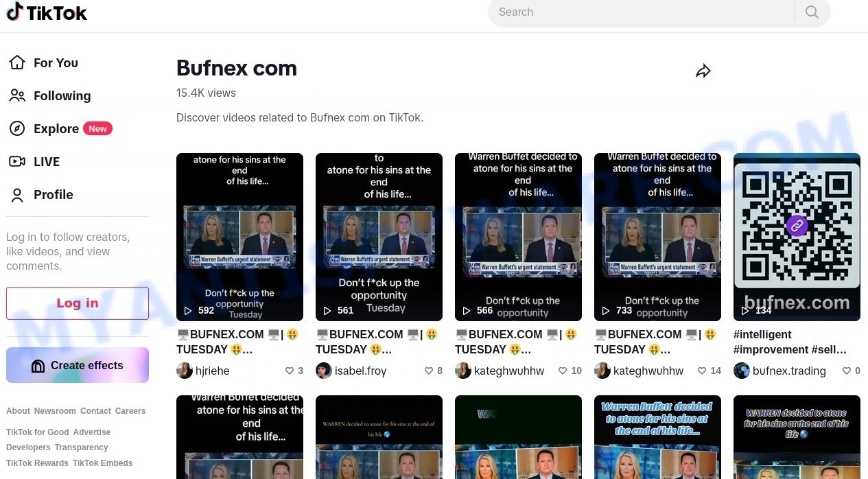868x479 pixels.
Task: Open second-row video with blue Warren Buffett headline
Action: coord(657,437)
